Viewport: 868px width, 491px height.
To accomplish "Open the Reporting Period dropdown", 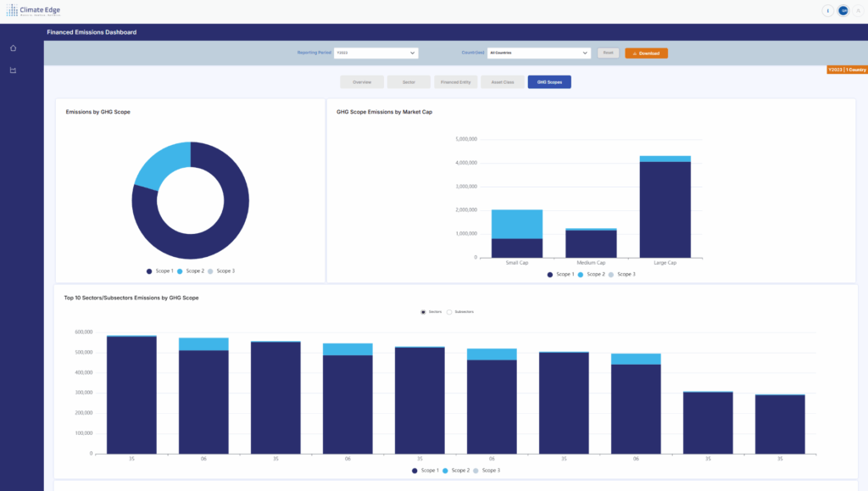I will click(x=376, y=53).
